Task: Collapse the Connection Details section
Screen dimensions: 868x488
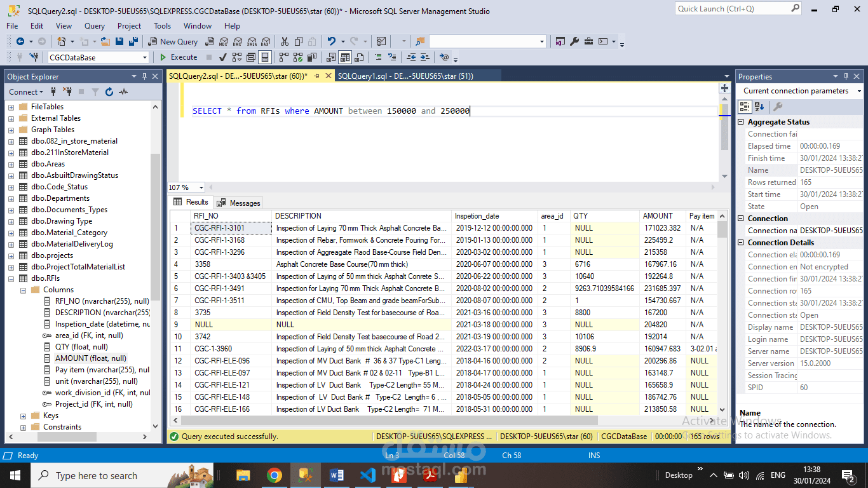Action: tap(742, 243)
